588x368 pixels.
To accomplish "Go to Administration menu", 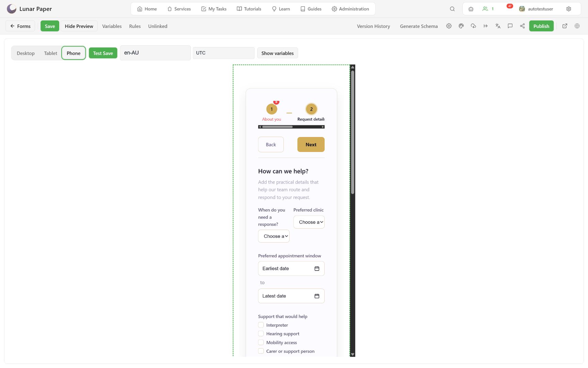I will 350,9.
